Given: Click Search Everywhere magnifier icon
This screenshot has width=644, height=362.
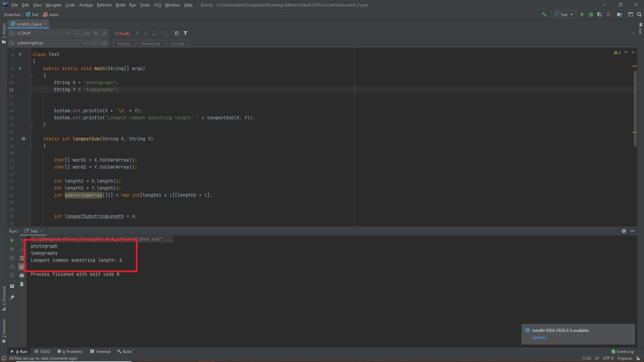Looking at the screenshot, I should [x=639, y=14].
